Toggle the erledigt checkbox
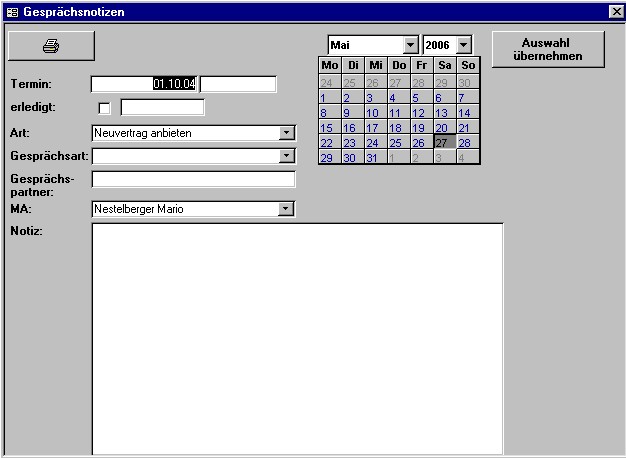 pyautogui.click(x=104, y=108)
